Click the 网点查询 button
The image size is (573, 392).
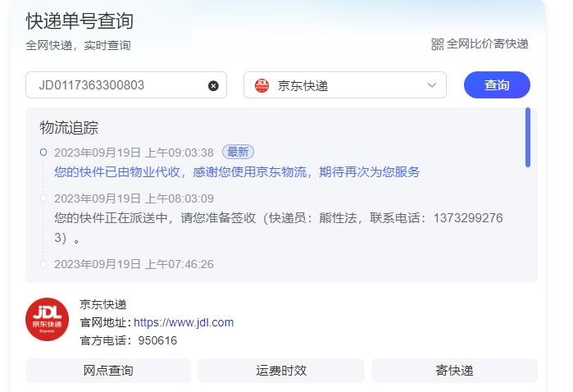[108, 371]
